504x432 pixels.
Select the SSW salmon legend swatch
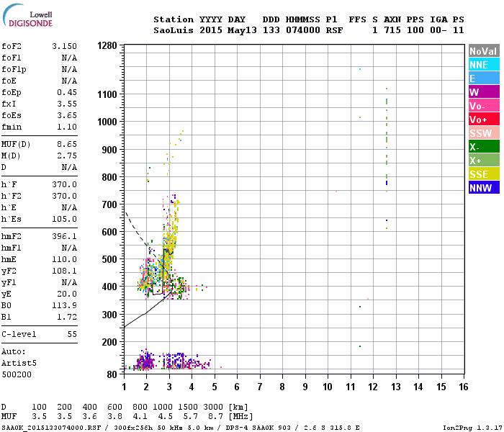(x=484, y=133)
